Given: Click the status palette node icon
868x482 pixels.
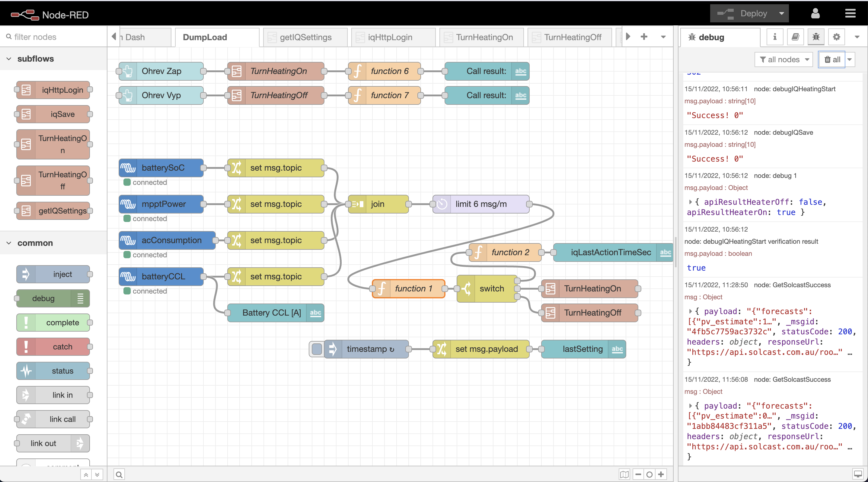Looking at the screenshot, I should 26,371.
